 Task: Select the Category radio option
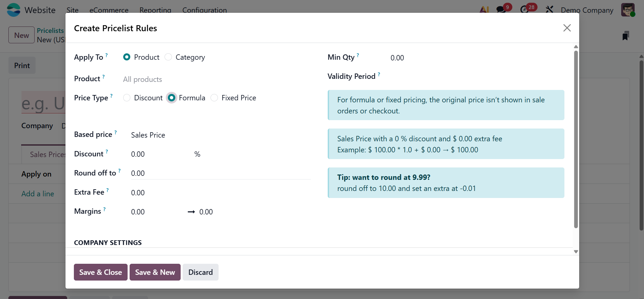click(x=169, y=57)
